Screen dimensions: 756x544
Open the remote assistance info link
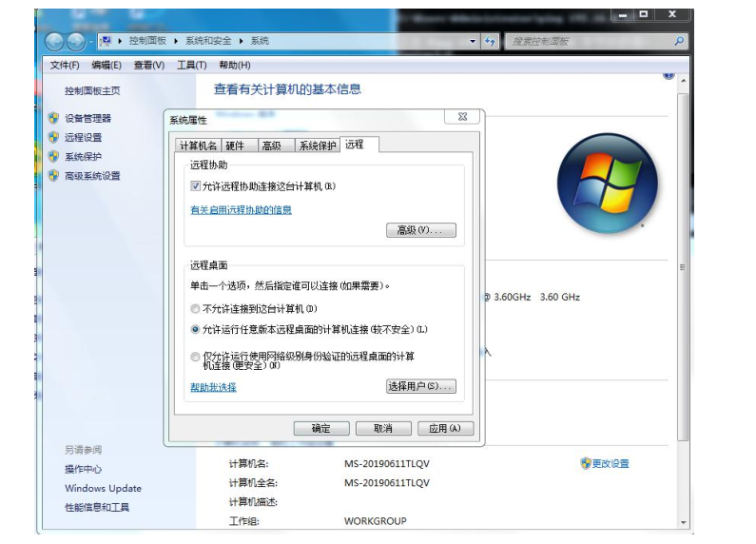click(x=242, y=210)
